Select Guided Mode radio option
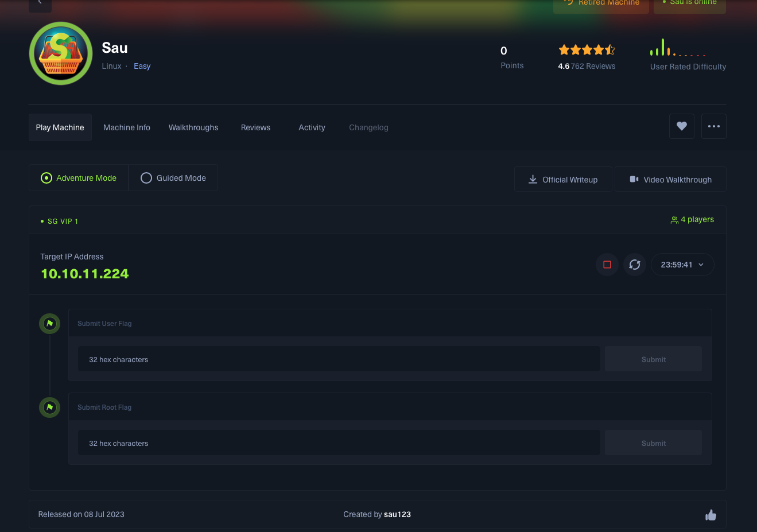The height and width of the screenshot is (532, 757). [173, 178]
